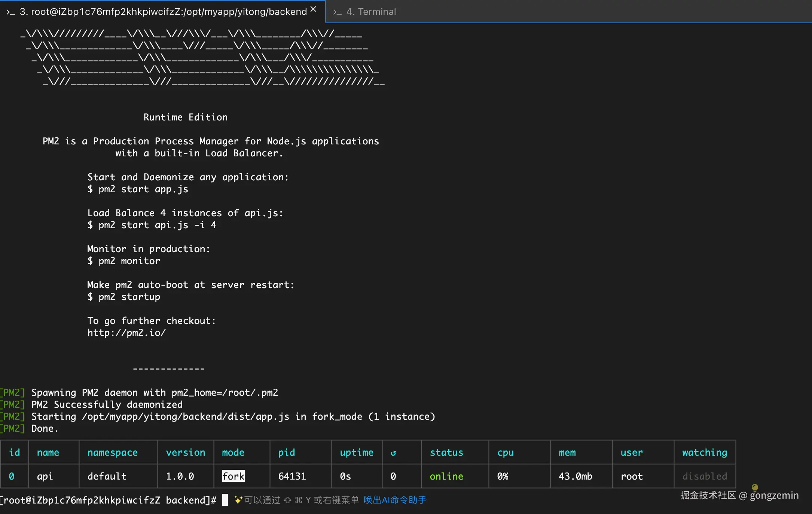The height and width of the screenshot is (514, 812).
Task: Click terminal prompt icon on Terminal tab
Action: pos(337,12)
